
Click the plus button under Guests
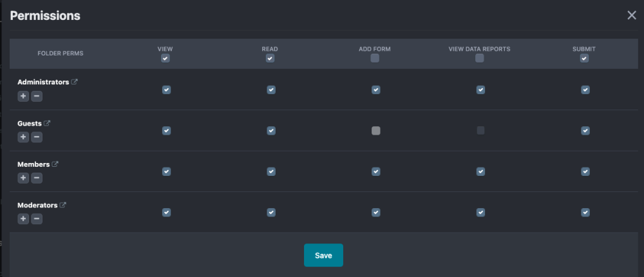23,137
